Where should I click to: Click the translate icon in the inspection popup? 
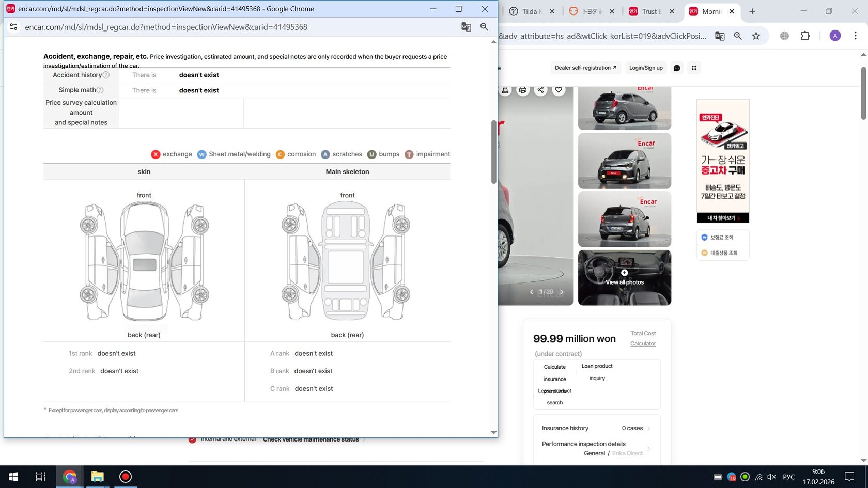(466, 27)
